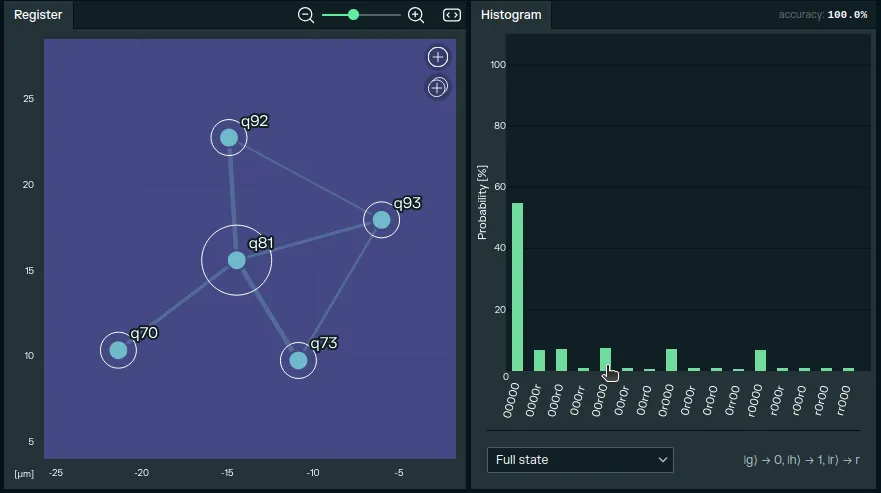The width and height of the screenshot is (881, 493).
Task: Click the histogram bar for state 0r000
Action: (671, 360)
